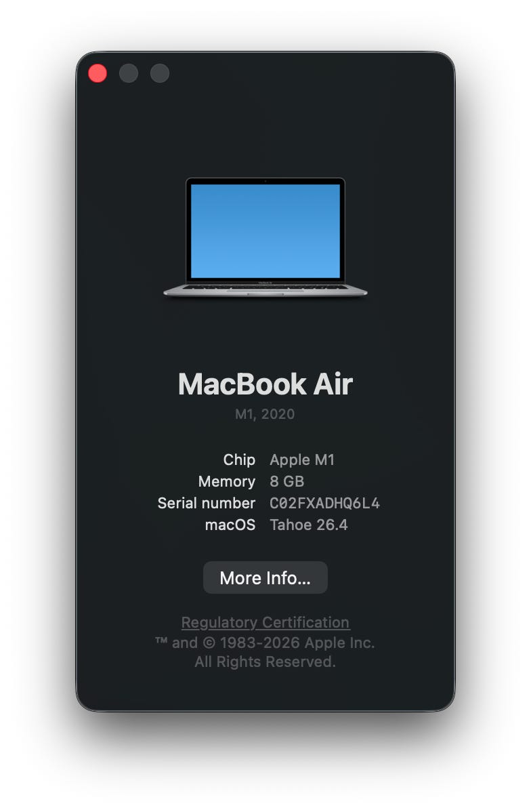Click the 1983-2026 Apple Inc. copyright line

pyautogui.click(x=265, y=643)
